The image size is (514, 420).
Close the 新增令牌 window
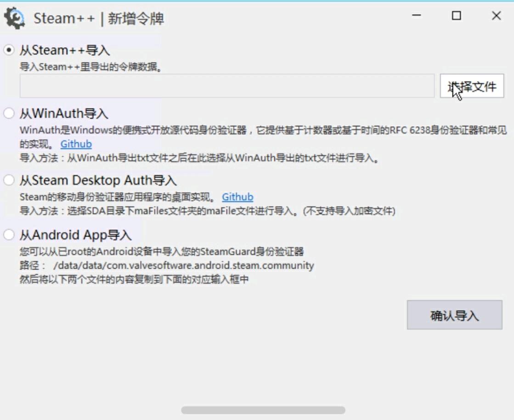[x=496, y=16]
